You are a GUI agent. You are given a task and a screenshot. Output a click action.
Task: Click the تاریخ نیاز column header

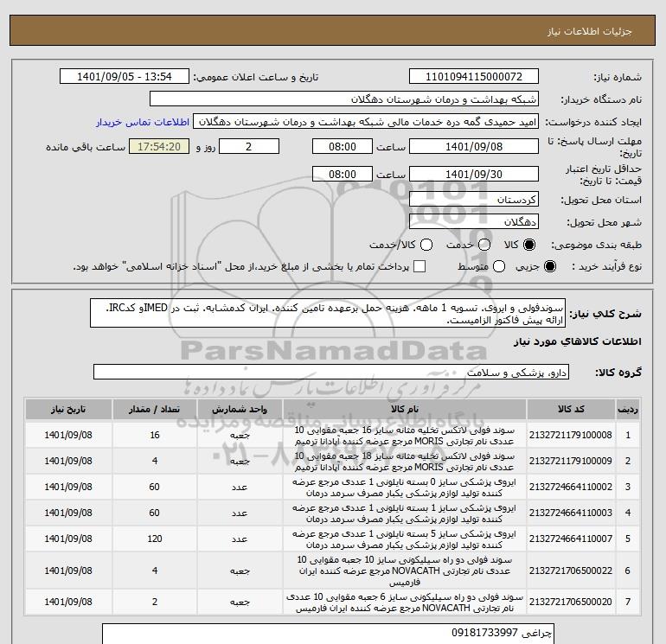point(68,409)
